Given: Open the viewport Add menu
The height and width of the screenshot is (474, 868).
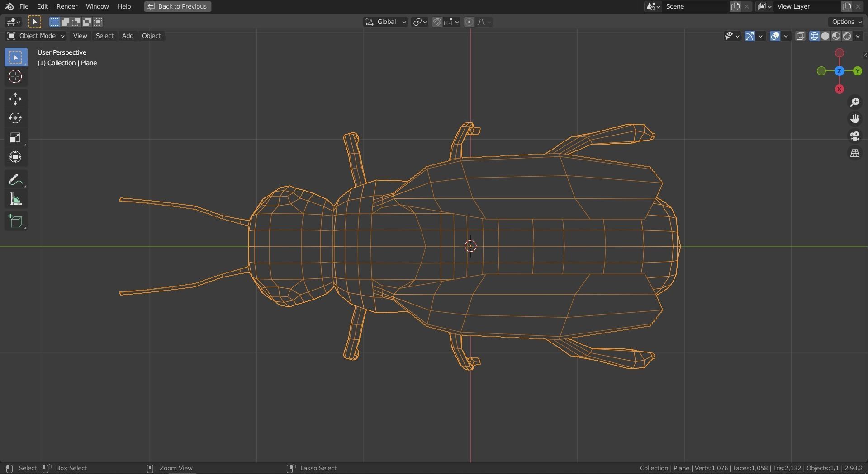Looking at the screenshot, I should pos(128,36).
